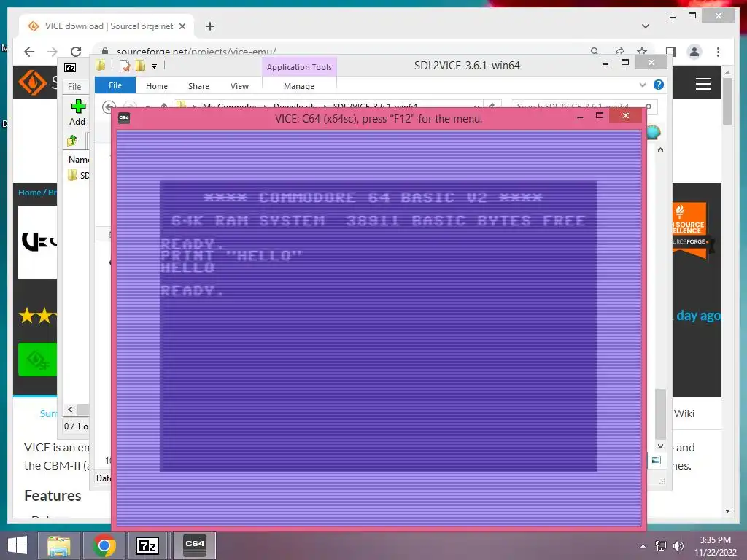Viewport: 747px width, 560px height.
Task: Reload the SourceForge page
Action: (76, 52)
